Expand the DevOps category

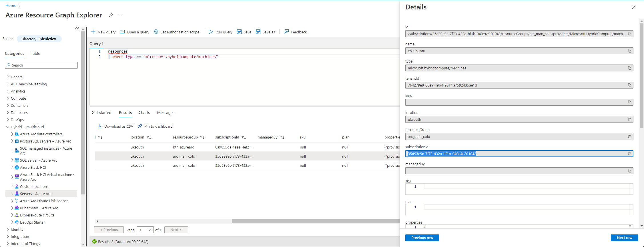(8, 120)
